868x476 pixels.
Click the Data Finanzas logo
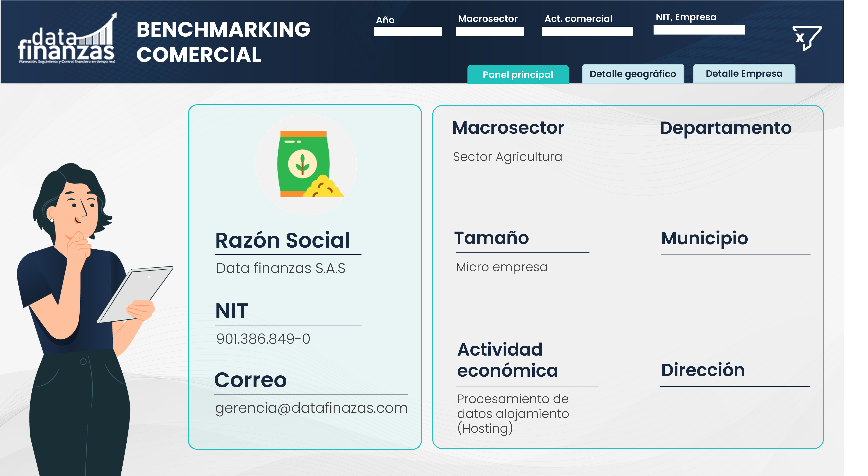[67, 38]
